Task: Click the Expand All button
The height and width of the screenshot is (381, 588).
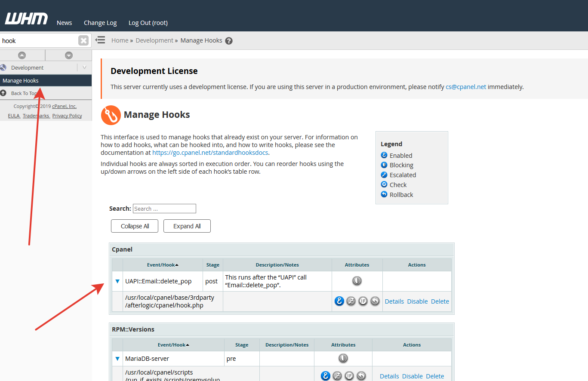Action: [187, 226]
